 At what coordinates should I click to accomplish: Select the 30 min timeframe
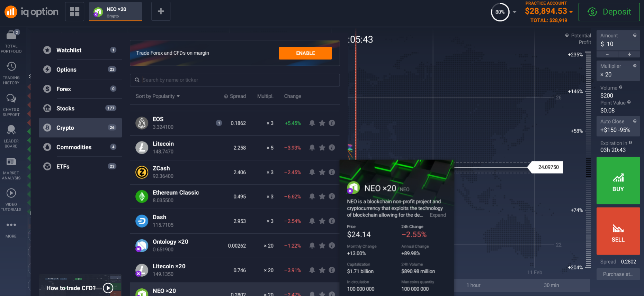(x=551, y=285)
